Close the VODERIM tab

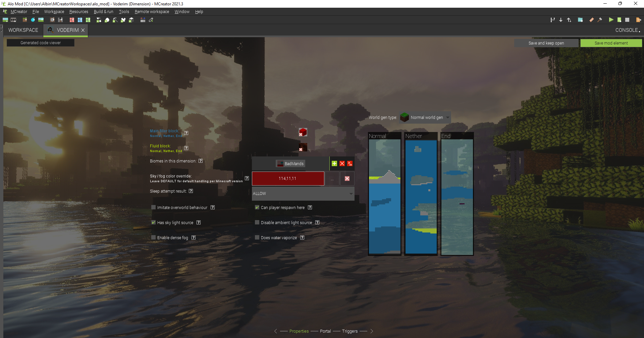(83, 30)
